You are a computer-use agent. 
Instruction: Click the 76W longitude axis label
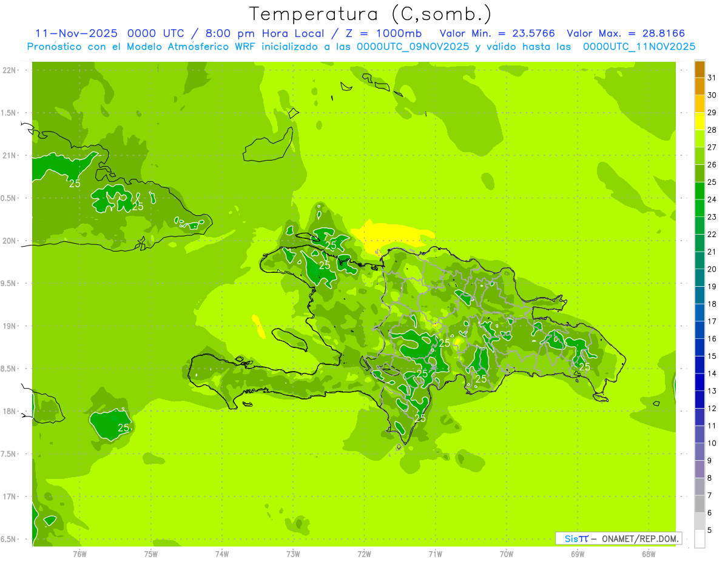[79, 554]
